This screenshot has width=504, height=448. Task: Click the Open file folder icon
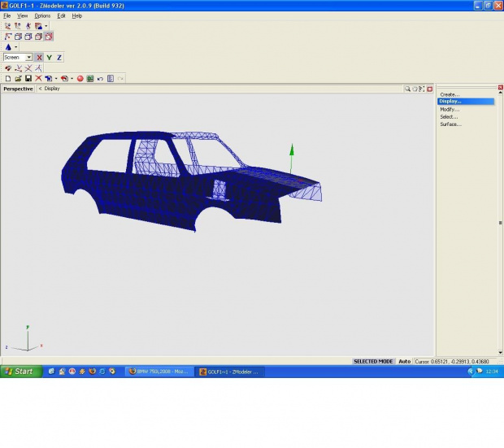point(18,78)
